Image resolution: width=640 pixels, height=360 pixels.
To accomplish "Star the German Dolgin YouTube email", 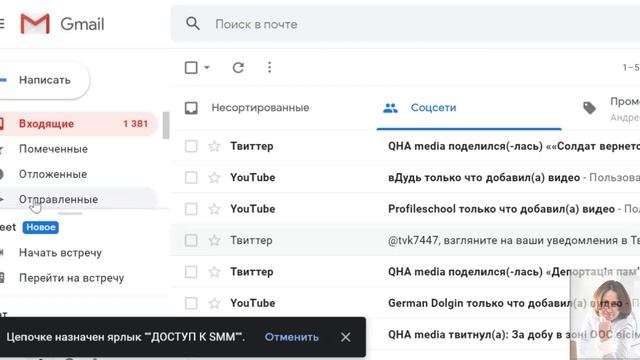I will click(214, 303).
